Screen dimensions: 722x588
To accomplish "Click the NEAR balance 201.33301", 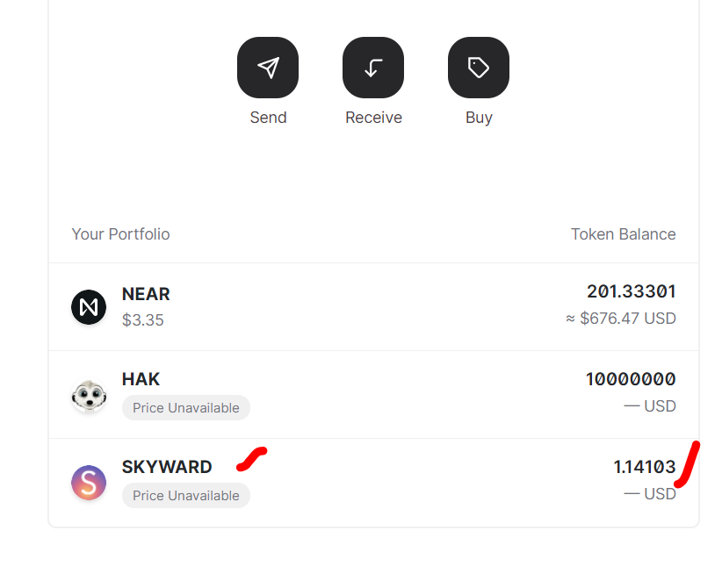I will click(x=631, y=291).
